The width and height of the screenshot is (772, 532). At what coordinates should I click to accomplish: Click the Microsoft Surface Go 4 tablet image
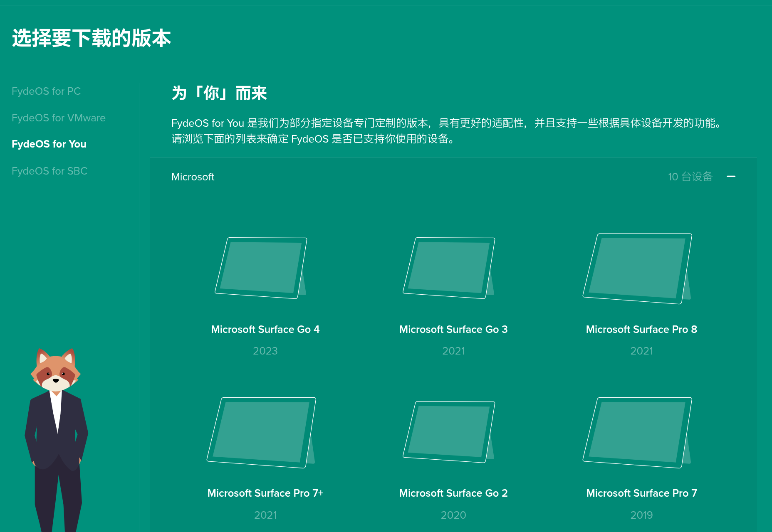click(x=261, y=268)
